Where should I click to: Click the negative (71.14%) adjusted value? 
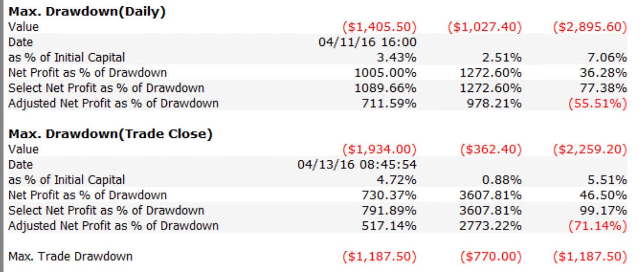pyautogui.click(x=598, y=226)
